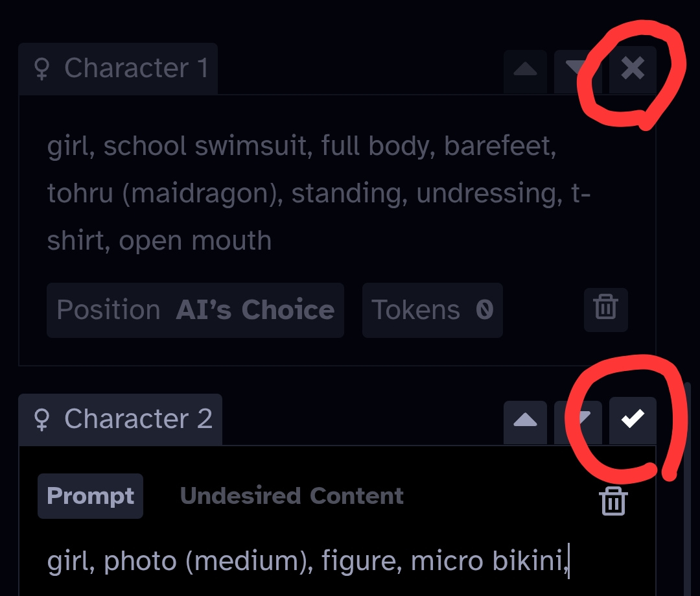Image resolution: width=700 pixels, height=596 pixels.
Task: Move Character 1 up with arrow
Action: coord(525,69)
